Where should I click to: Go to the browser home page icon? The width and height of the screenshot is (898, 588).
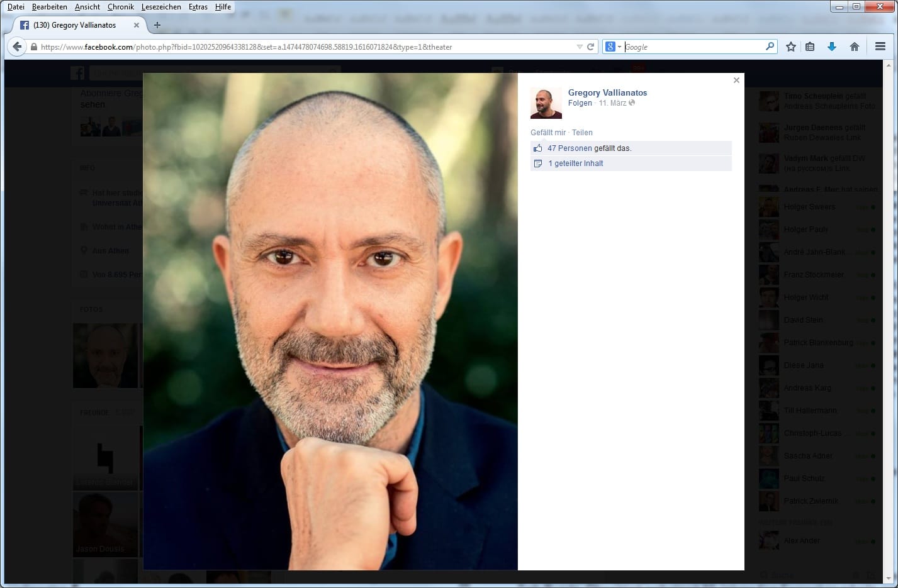854,47
